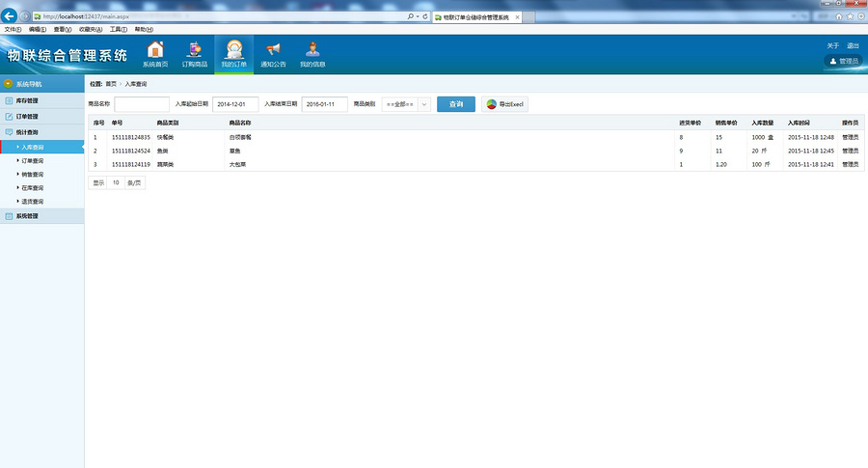Click the 大包菜 product name cell

[237, 164]
